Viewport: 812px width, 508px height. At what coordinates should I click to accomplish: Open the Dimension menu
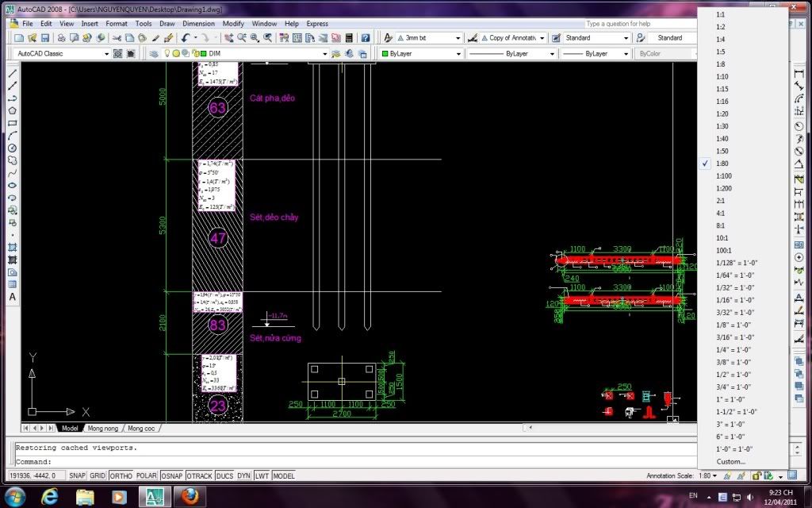click(198, 23)
